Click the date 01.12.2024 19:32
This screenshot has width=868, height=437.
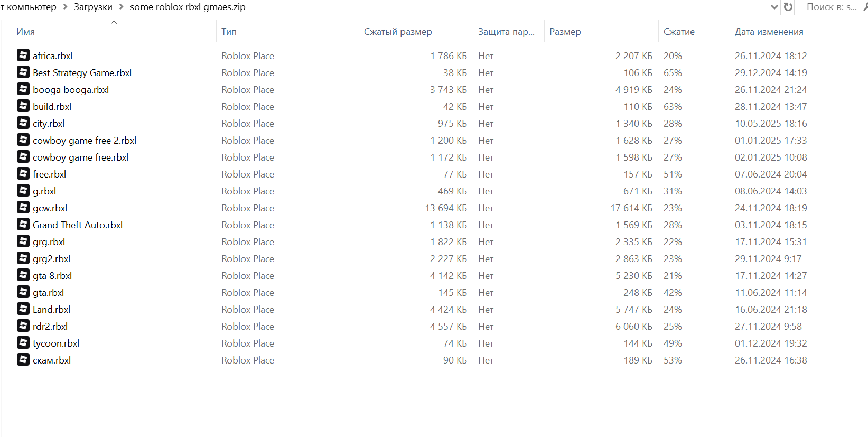coord(771,343)
